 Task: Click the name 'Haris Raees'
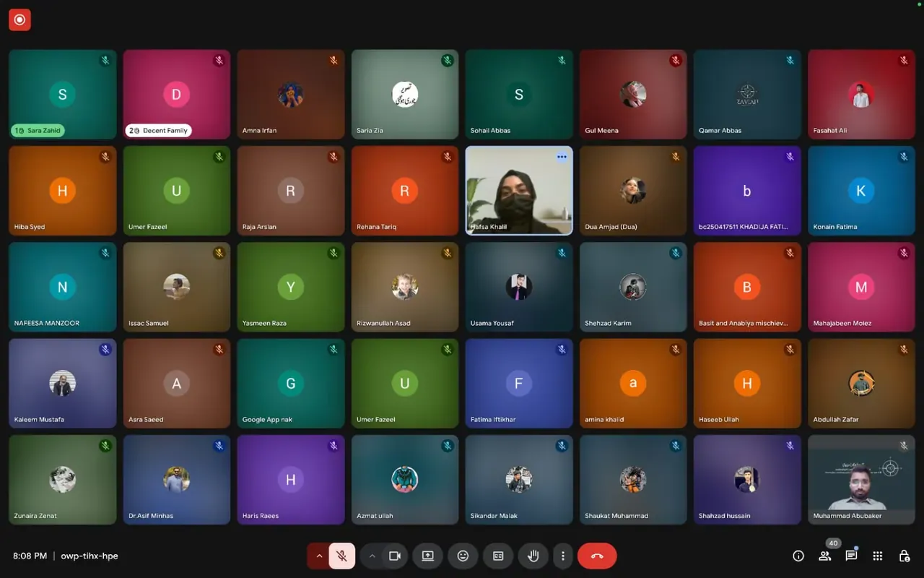[261, 516]
